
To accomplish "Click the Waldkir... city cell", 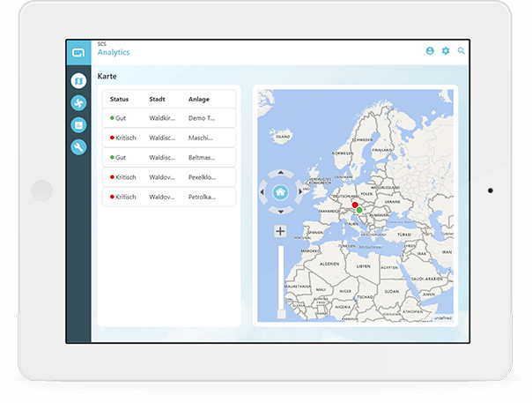I will (x=162, y=118).
